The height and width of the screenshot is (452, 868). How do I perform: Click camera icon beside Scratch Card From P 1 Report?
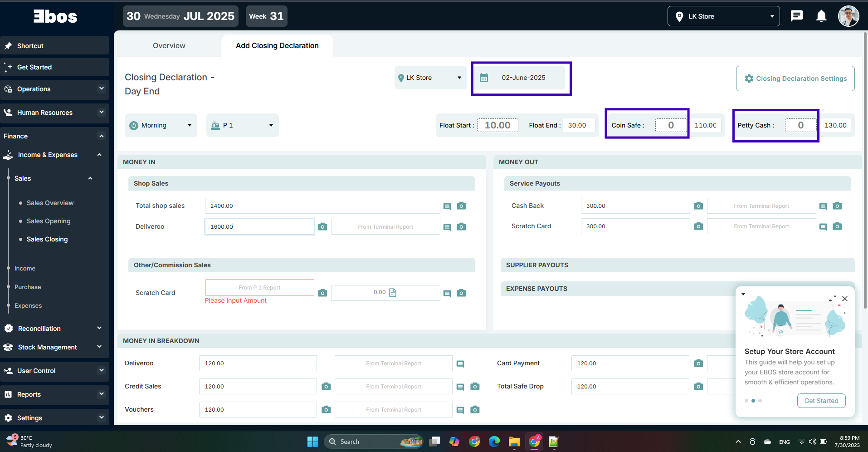click(x=322, y=293)
